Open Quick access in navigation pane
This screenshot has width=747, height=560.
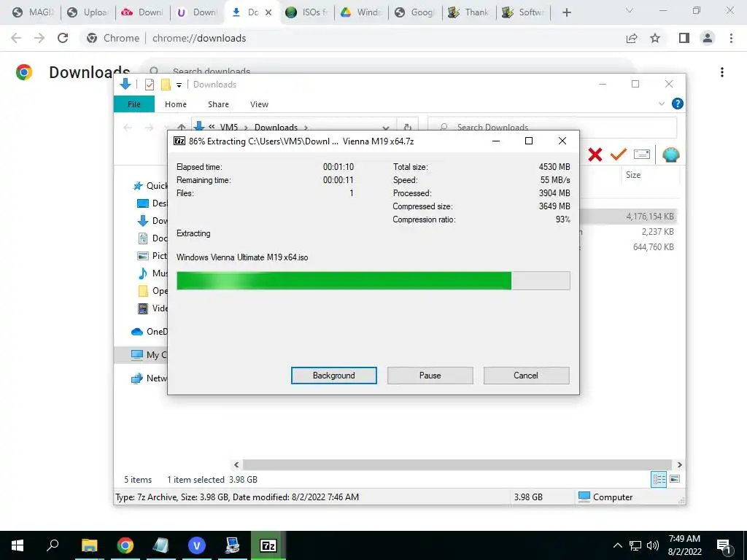(x=150, y=186)
